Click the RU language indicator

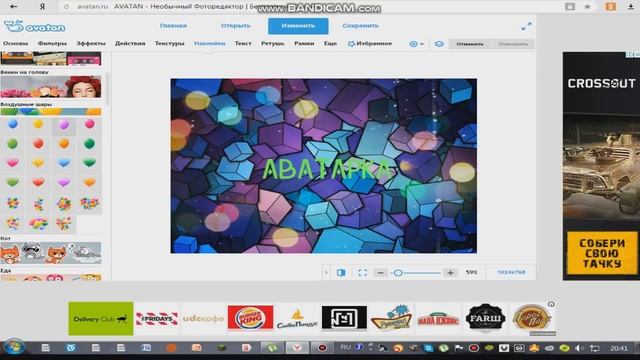click(x=345, y=347)
